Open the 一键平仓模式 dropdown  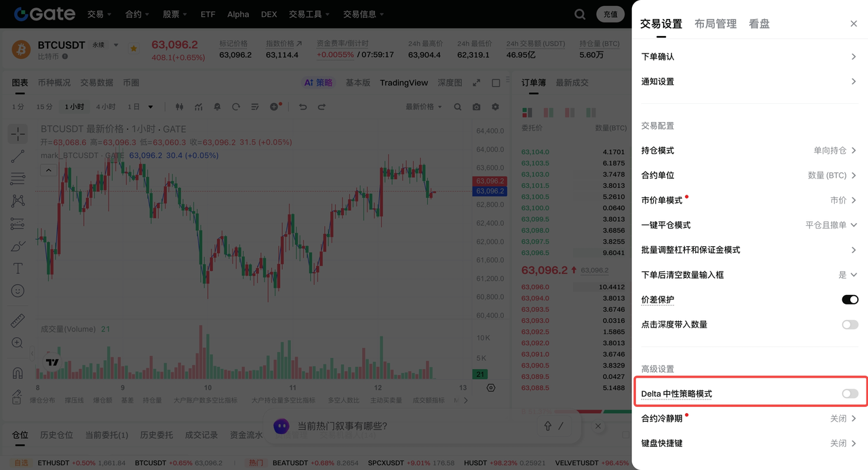[x=831, y=225]
